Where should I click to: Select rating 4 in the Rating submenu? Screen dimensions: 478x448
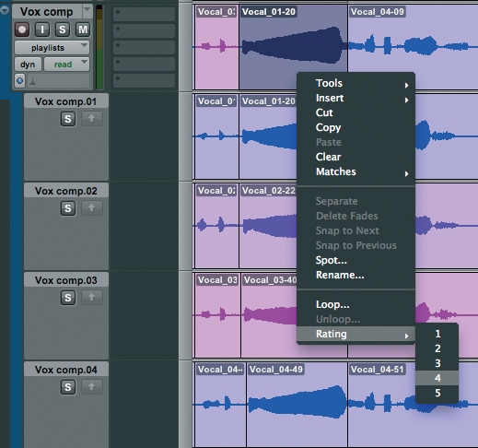[x=437, y=378]
